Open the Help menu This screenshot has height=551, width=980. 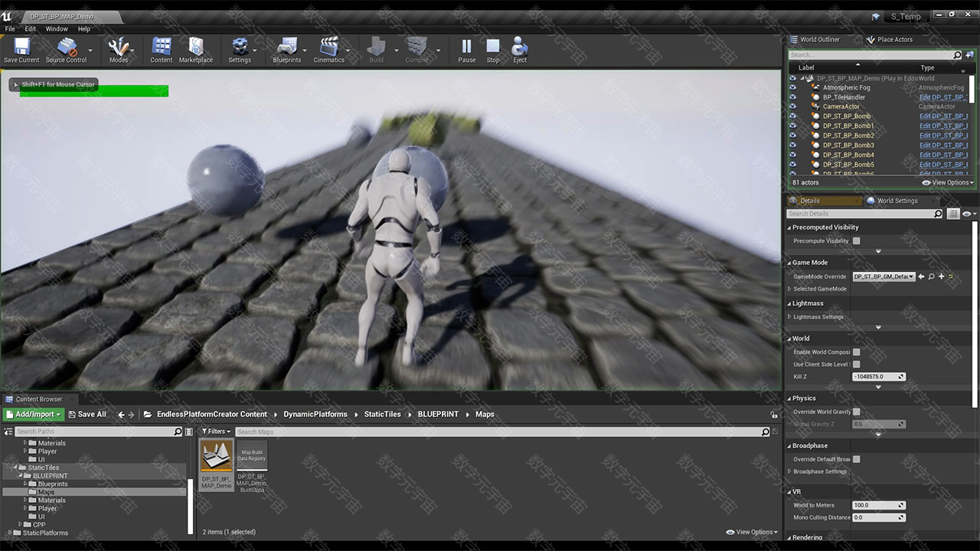(x=84, y=29)
